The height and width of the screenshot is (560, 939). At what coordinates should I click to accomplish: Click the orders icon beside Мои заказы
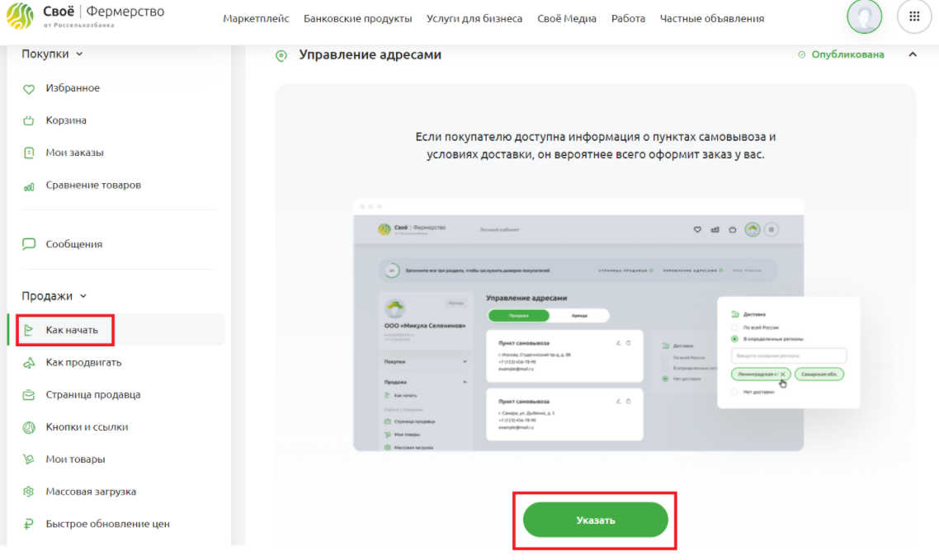[29, 153]
